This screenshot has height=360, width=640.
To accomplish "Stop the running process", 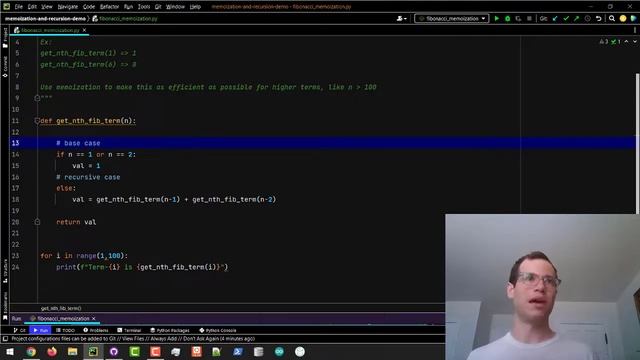I will point(529,18).
